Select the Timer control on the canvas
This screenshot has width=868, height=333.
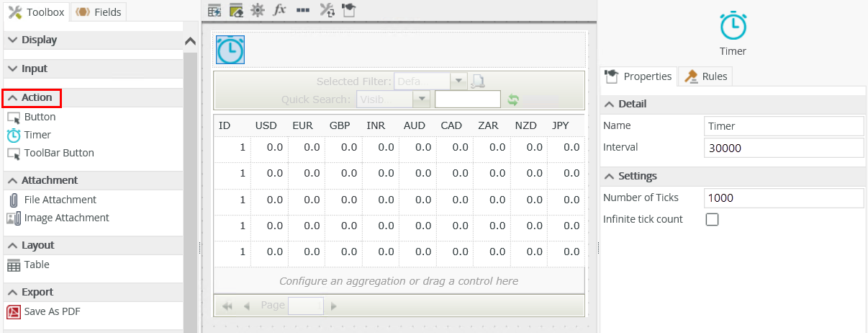(x=230, y=50)
